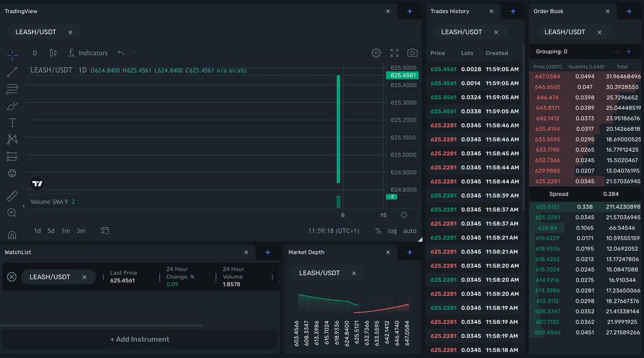The height and width of the screenshot is (358, 644).
Task: Open the go-to-date calendar icon
Action: pos(105,230)
